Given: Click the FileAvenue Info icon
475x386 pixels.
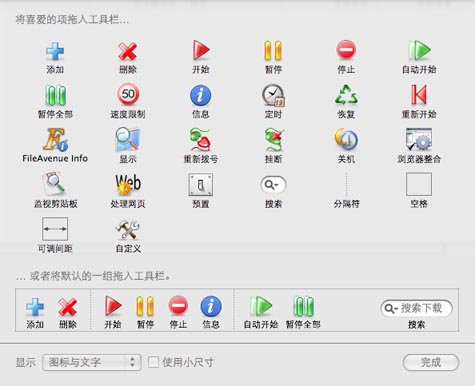Looking at the screenshot, I should click(55, 140).
